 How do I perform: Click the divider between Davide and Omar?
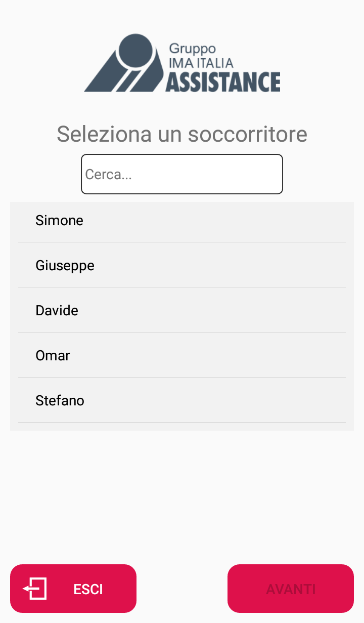tap(182, 332)
